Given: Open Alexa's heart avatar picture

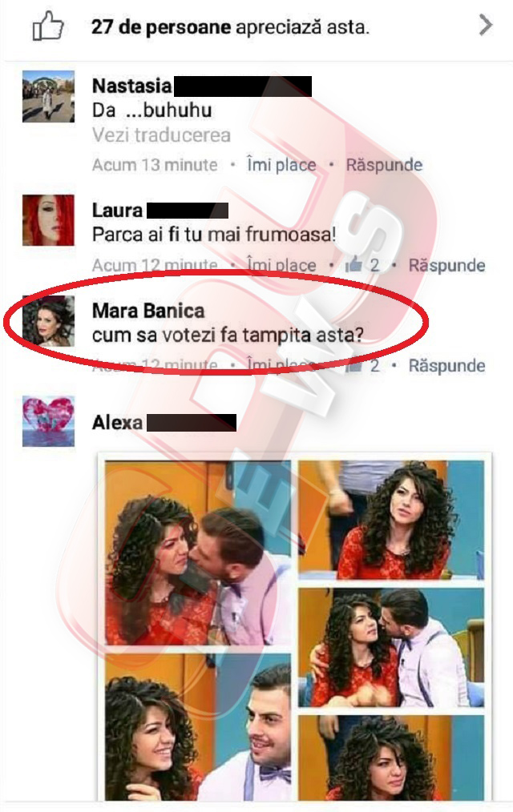Looking at the screenshot, I should (x=48, y=421).
